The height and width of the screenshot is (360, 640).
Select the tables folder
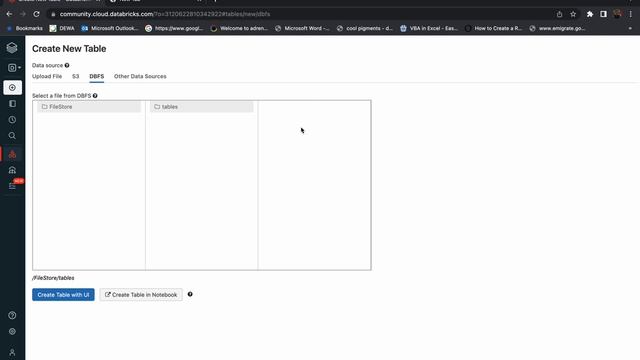pyautogui.click(x=202, y=107)
